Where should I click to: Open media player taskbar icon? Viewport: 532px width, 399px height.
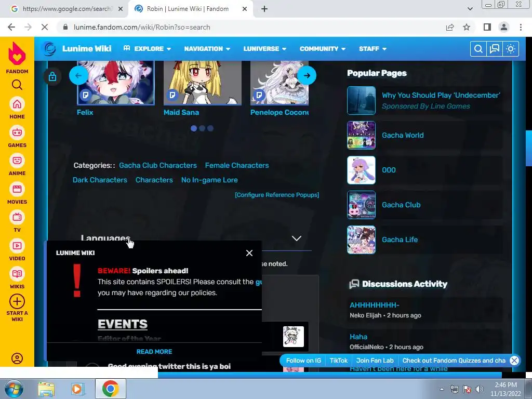78,389
